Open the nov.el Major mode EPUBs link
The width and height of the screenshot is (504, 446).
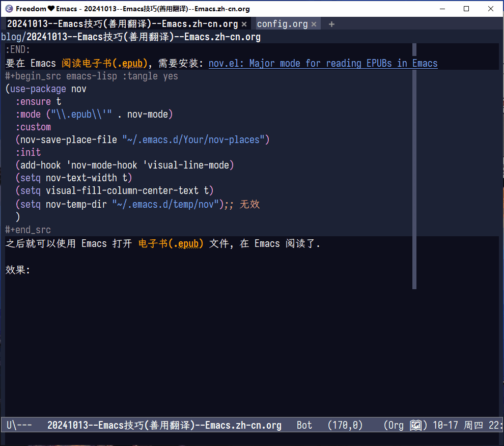pyautogui.click(x=323, y=63)
